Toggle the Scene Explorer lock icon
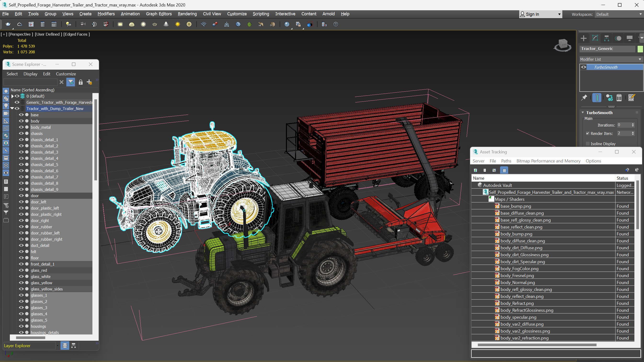This screenshot has height=362, width=644. coord(80,82)
